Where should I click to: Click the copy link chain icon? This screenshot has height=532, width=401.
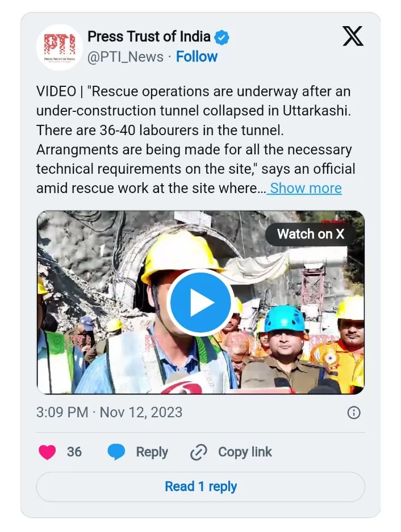[x=199, y=452]
